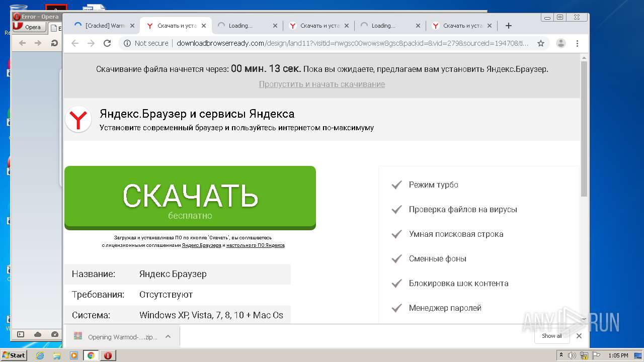Open the настольного ПО Яндекса link

click(256, 245)
